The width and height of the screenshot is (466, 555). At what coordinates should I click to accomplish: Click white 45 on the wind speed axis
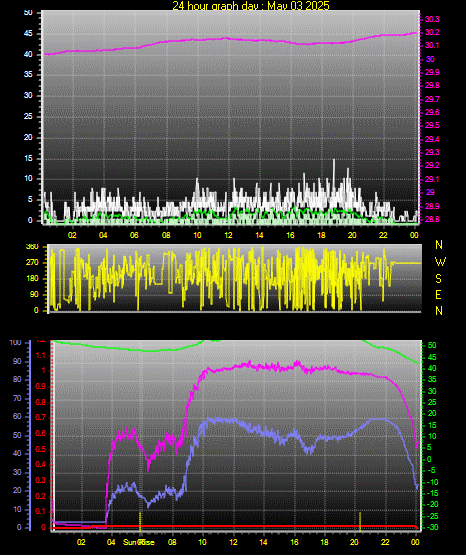28,34
